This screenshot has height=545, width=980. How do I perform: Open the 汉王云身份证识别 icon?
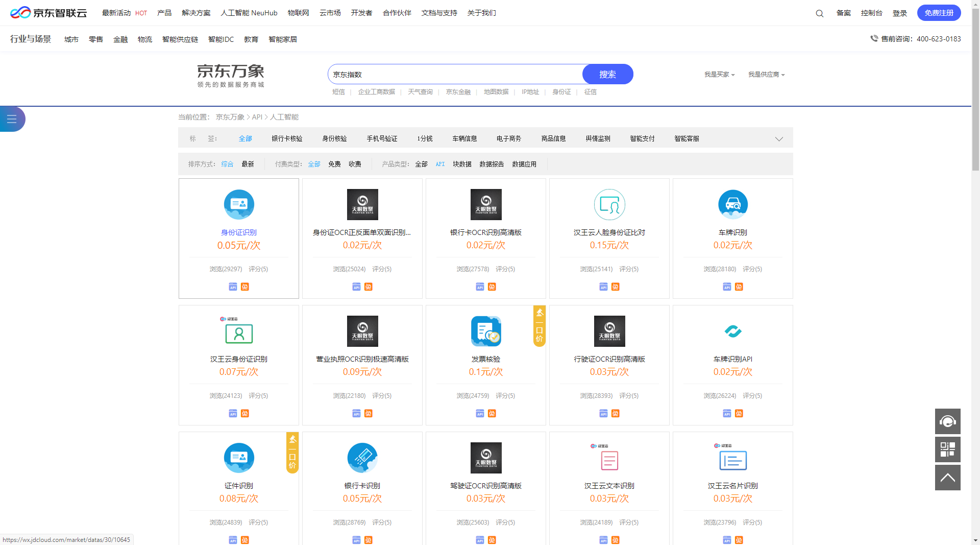point(239,331)
